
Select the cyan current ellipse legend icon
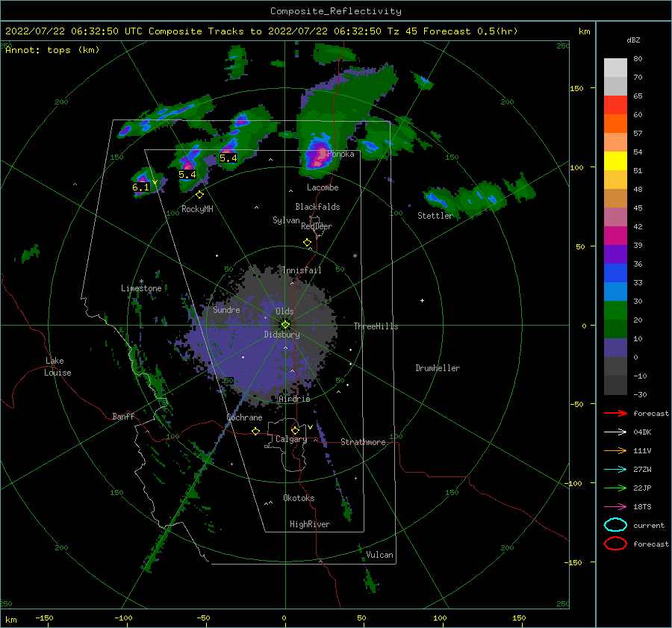(615, 525)
